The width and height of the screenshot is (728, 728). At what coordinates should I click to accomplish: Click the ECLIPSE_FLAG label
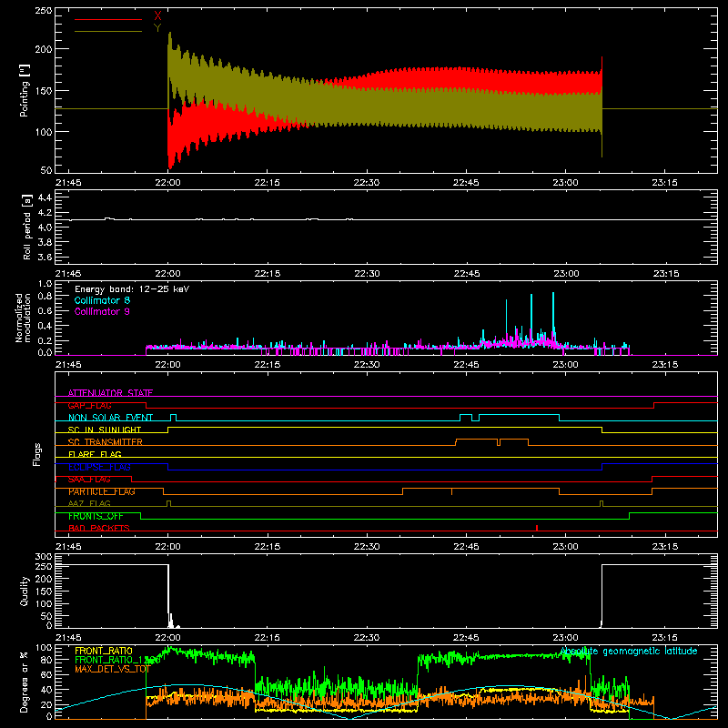coord(99,467)
